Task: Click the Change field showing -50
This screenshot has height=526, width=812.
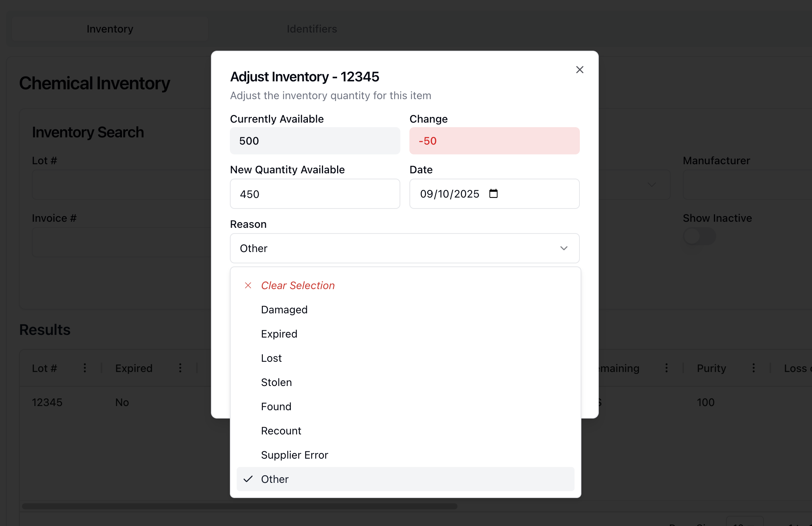Action: point(494,141)
